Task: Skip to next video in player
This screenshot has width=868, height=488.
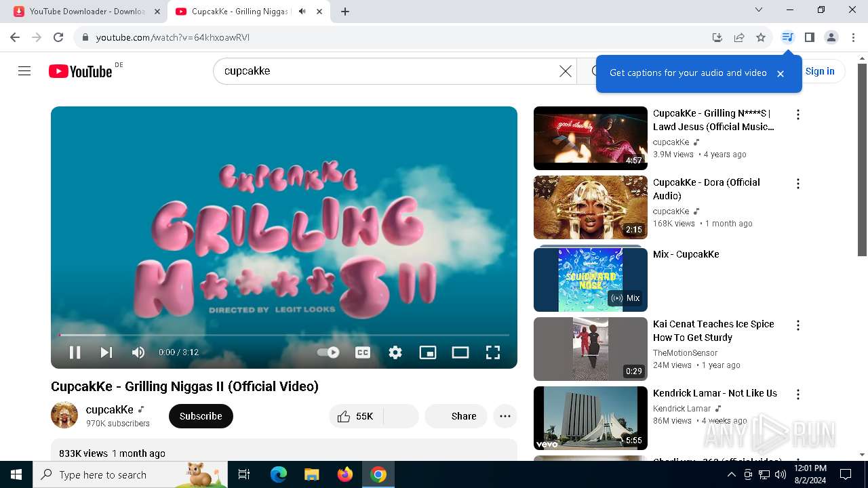Action: point(106,352)
